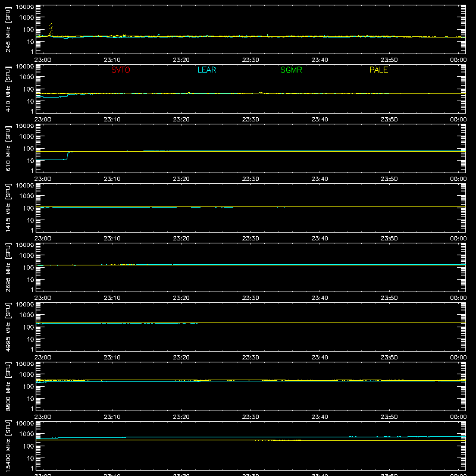Image resolution: width=476 pixels, height=476 pixels.
Task: Select the 410 MHz [SFU] axis title
Action: click(8, 89)
